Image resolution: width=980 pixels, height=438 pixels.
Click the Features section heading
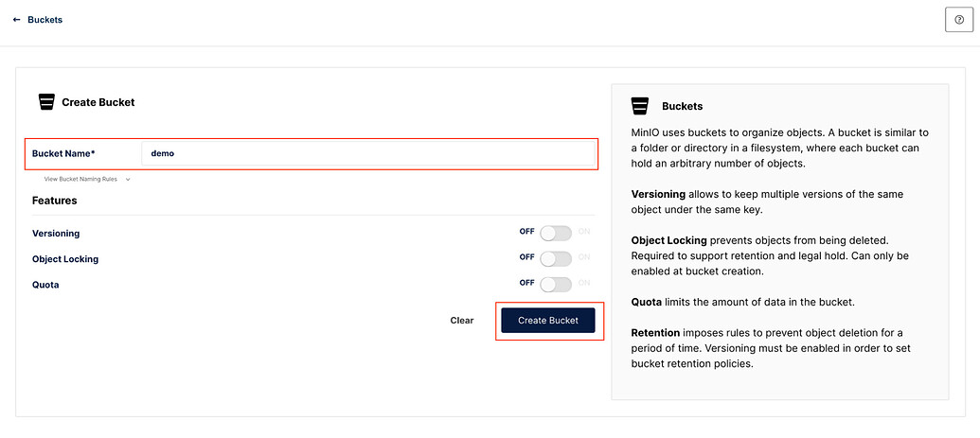[54, 201]
